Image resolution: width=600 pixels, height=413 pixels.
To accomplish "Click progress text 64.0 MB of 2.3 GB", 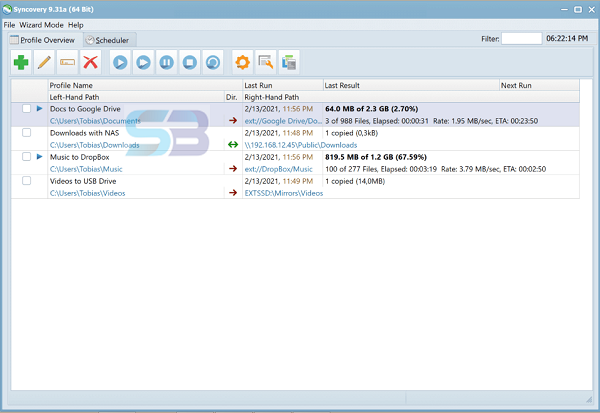I will click(x=372, y=109).
